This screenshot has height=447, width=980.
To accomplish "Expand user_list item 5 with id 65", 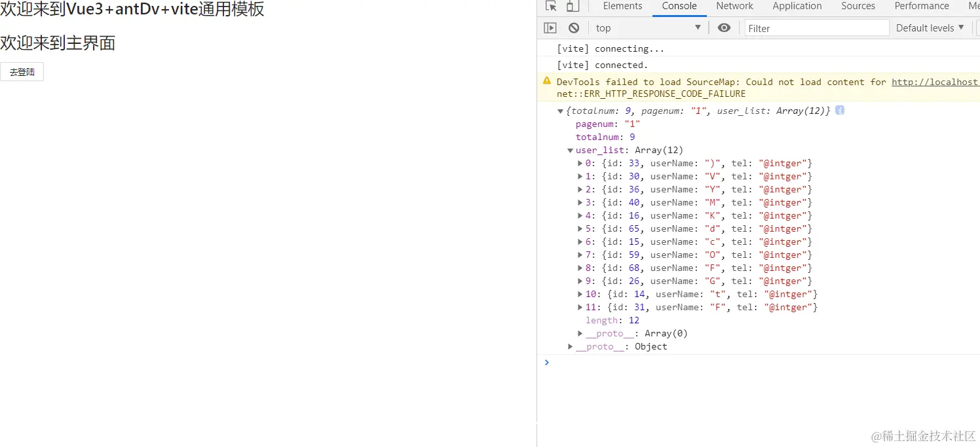I will pyautogui.click(x=580, y=228).
